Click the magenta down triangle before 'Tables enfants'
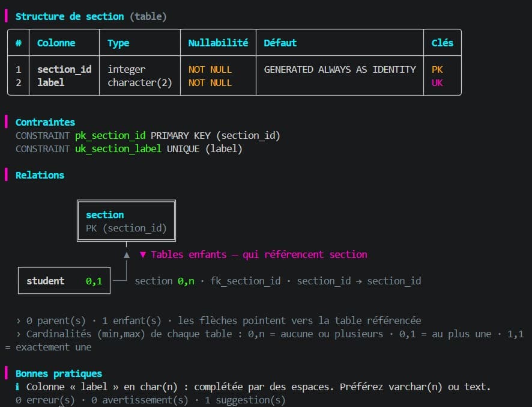This screenshot has width=532, height=407. tap(143, 255)
